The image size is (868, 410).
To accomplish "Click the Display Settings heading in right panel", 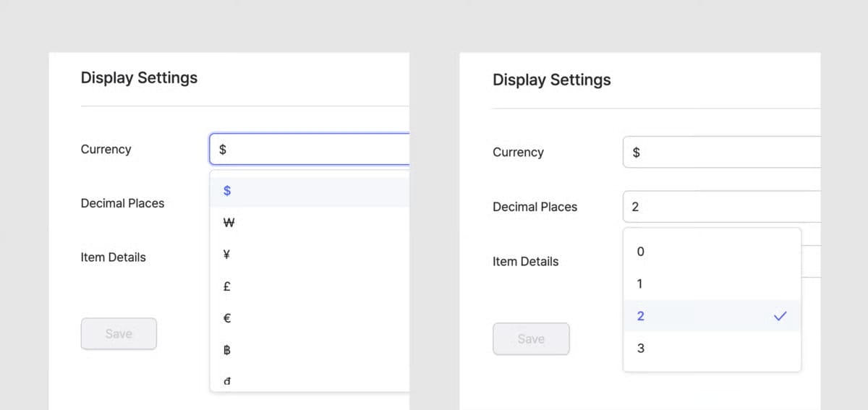I will click(x=551, y=80).
